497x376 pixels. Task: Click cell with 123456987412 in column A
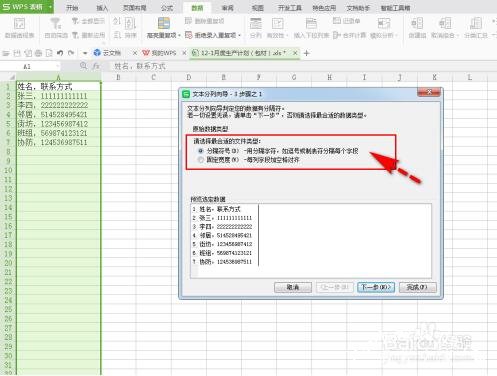(x=59, y=124)
